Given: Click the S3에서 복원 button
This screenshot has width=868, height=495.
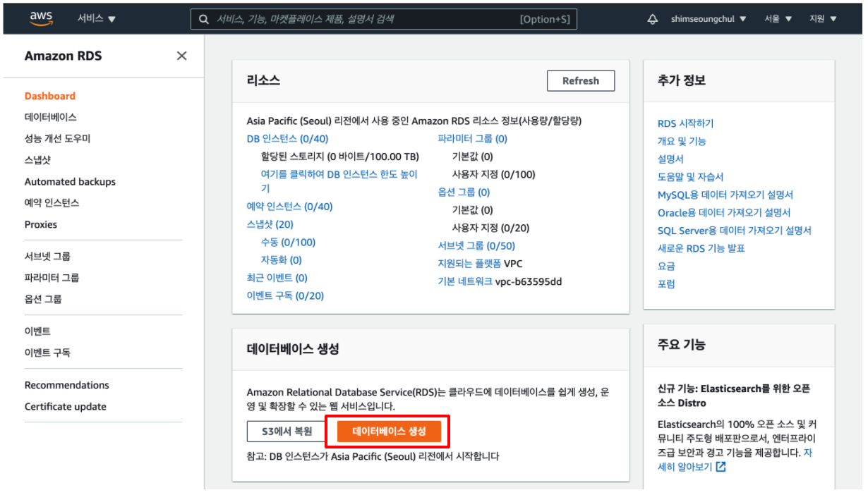Looking at the screenshot, I should pyautogui.click(x=287, y=432).
